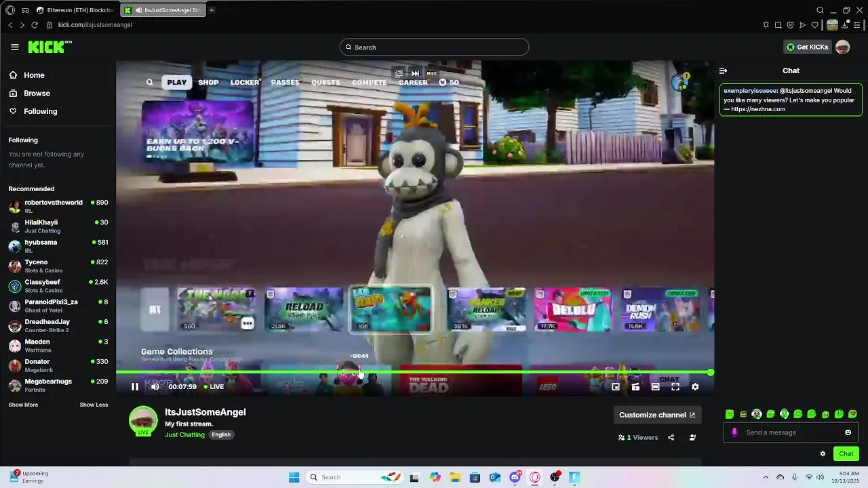The height and width of the screenshot is (488, 868).
Task: Open browser downloads icon
Action: (845, 25)
